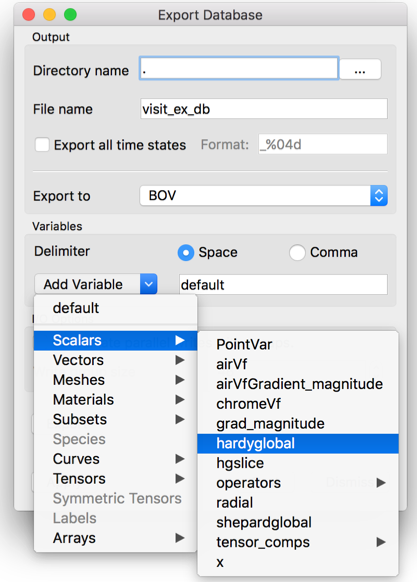The height and width of the screenshot is (582, 417).
Task: Click the Directory name input field
Action: [x=239, y=68]
